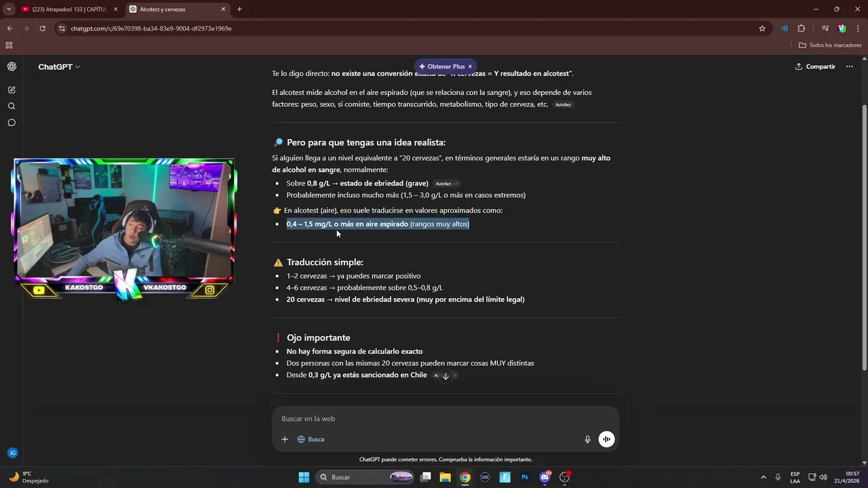Click the chatgpt.com address bar URL
This screenshot has width=868, height=488.
(x=151, y=28)
